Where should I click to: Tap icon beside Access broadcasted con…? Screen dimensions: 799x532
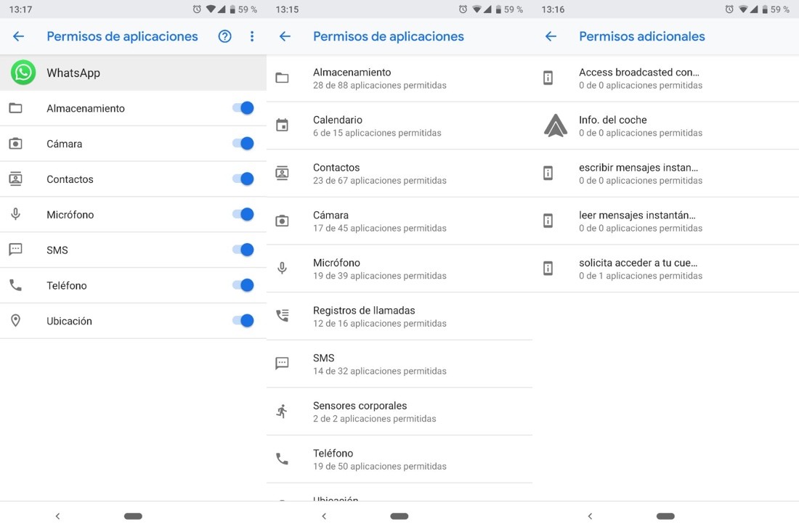[x=548, y=78]
